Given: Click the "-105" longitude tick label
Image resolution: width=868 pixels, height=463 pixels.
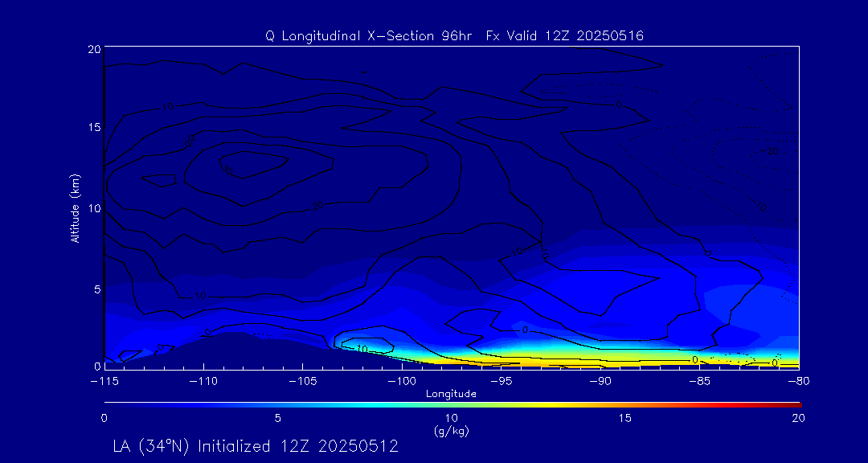Looking at the screenshot, I should [x=302, y=381].
